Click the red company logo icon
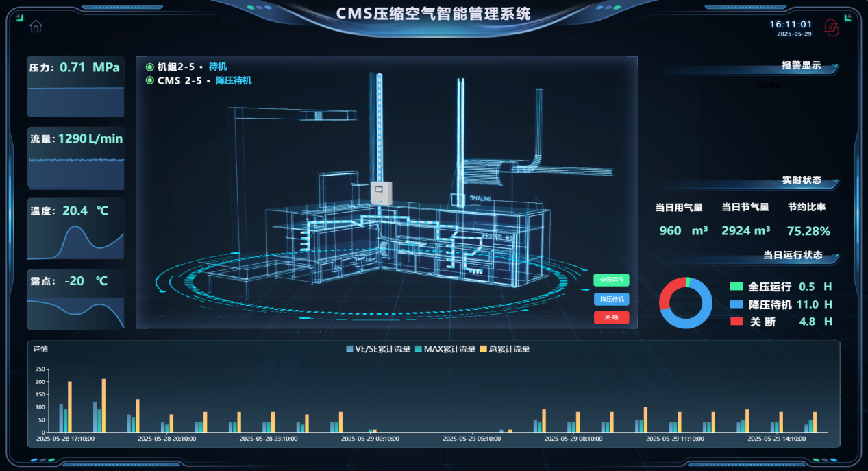Image resolution: width=868 pixels, height=471 pixels. coord(832,27)
